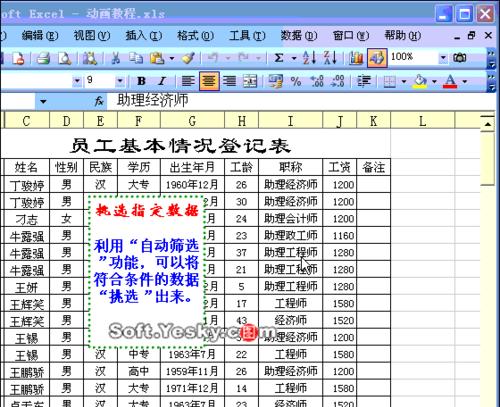Click the Paste clipboard icon
This screenshot has width=500, height=407.
(157, 58)
